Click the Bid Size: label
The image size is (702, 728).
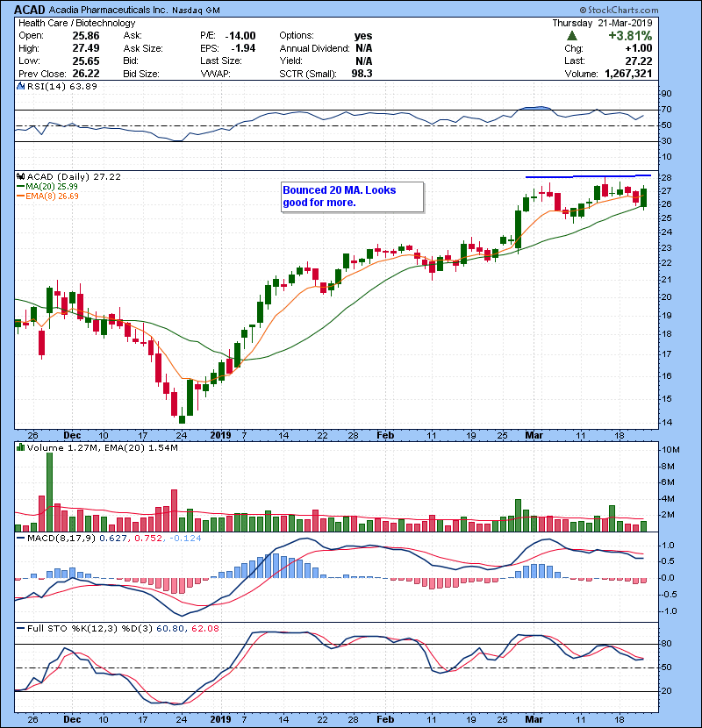pos(141,74)
